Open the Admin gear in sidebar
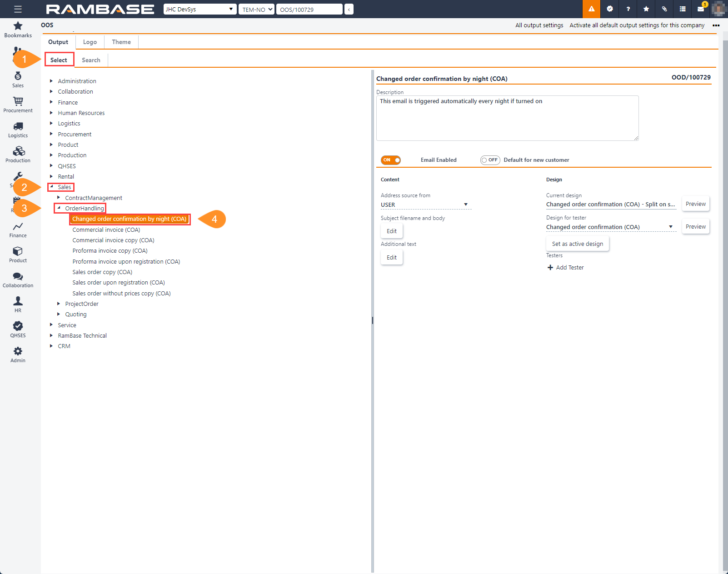This screenshot has height=574, width=728. 18,354
